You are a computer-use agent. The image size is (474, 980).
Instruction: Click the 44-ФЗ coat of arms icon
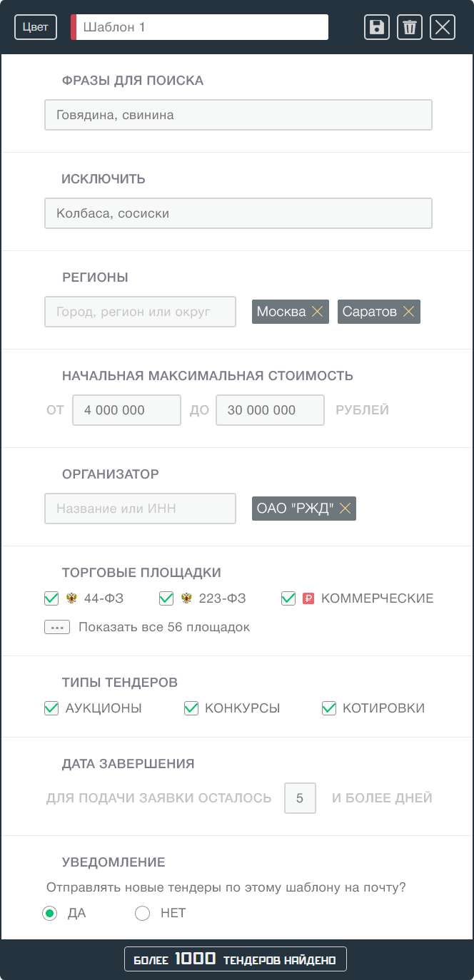coord(70,598)
